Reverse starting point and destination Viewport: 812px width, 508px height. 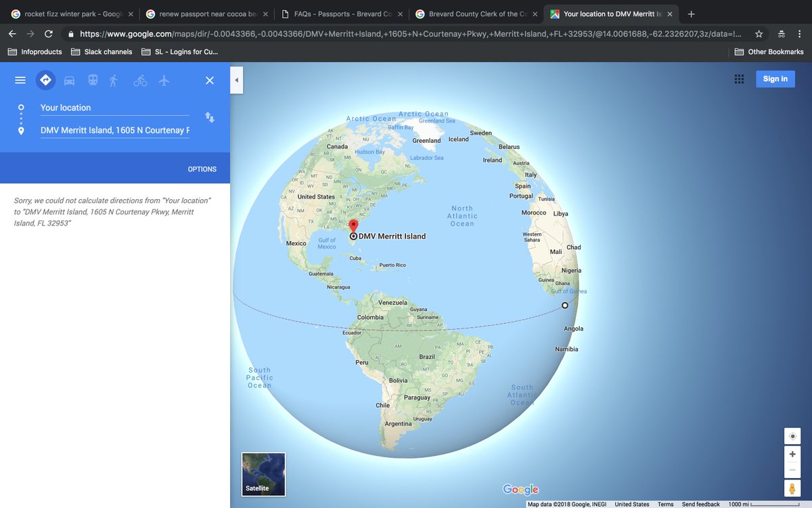coord(210,118)
